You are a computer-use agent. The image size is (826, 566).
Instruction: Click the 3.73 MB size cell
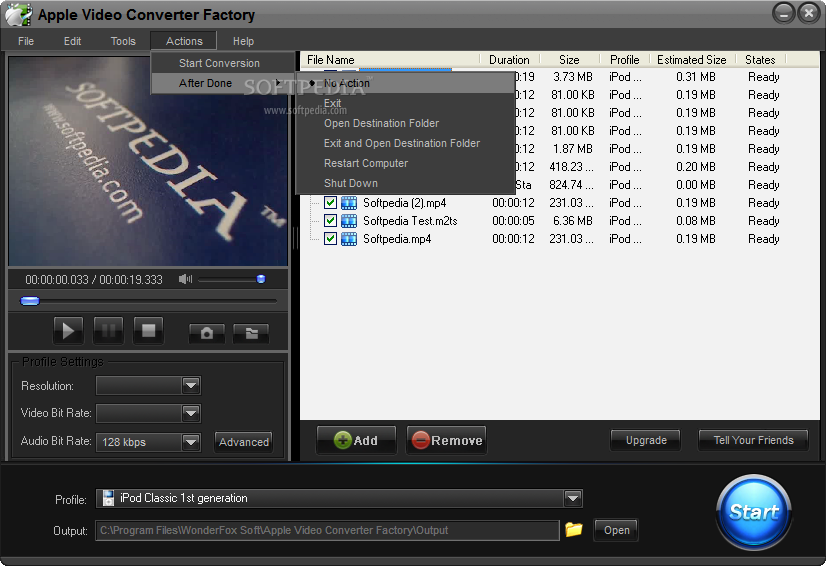click(573, 77)
